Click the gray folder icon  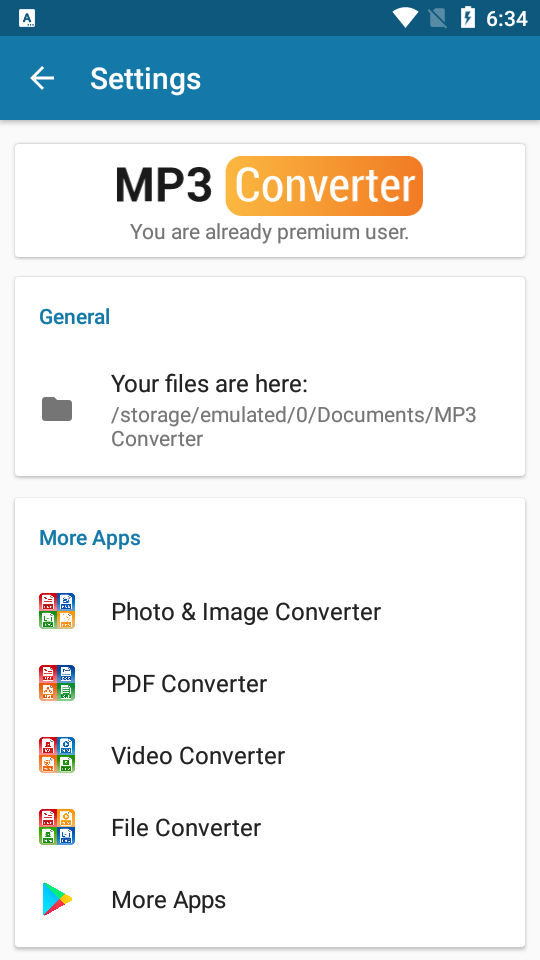(57, 409)
